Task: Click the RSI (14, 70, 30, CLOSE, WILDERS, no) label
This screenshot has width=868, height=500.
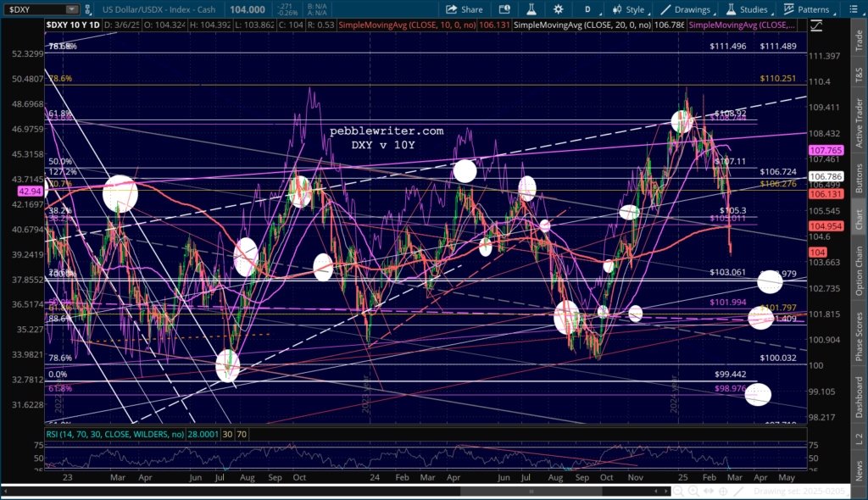Action: (115, 434)
